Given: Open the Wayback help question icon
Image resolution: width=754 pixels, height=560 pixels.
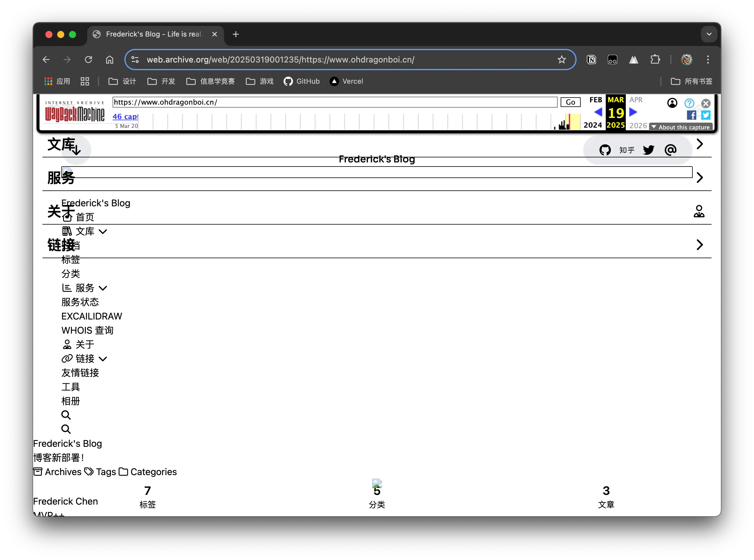Looking at the screenshot, I should point(689,103).
